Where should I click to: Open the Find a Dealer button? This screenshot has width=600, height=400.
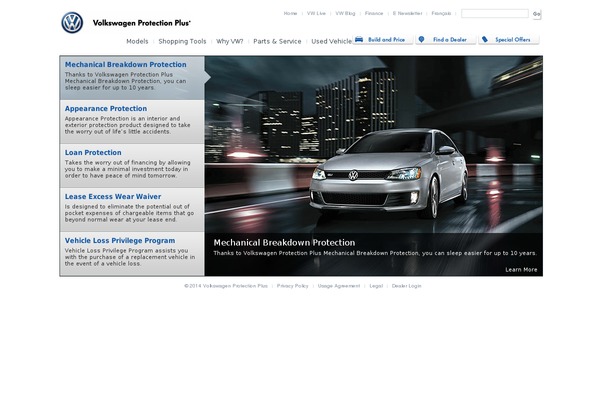pos(445,40)
